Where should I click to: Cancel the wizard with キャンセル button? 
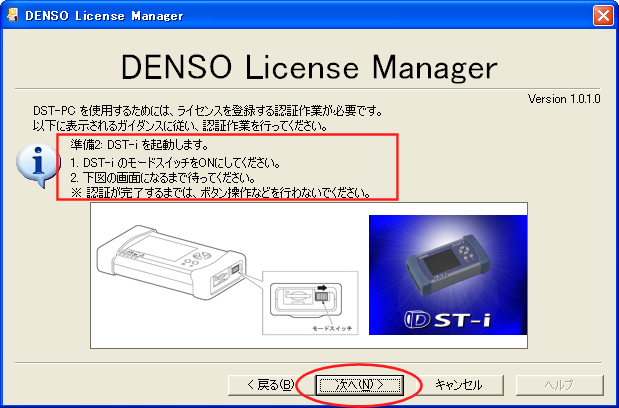tap(459, 385)
